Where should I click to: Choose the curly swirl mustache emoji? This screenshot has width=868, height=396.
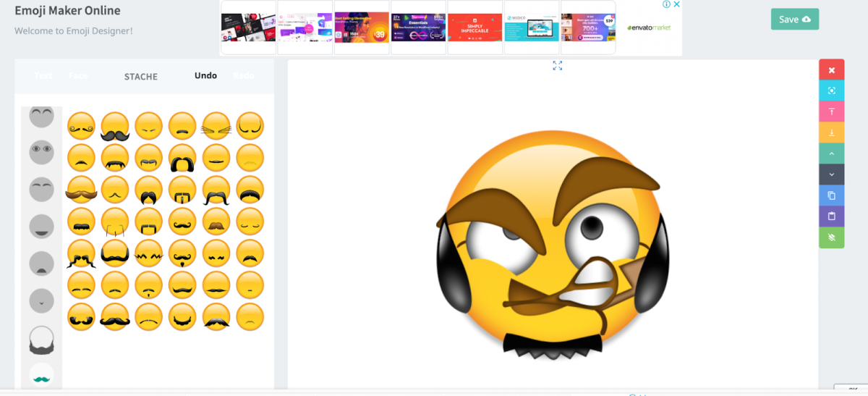pyautogui.click(x=81, y=126)
